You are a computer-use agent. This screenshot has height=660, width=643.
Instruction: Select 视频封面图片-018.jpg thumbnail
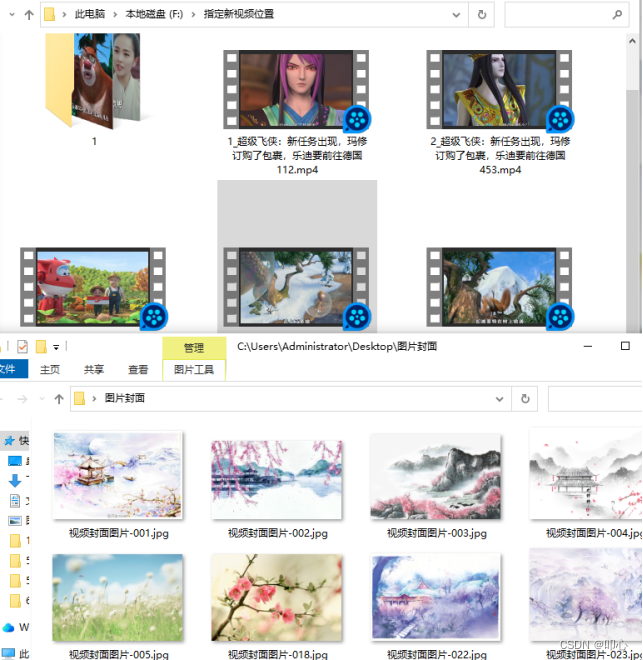pyautogui.click(x=276, y=597)
